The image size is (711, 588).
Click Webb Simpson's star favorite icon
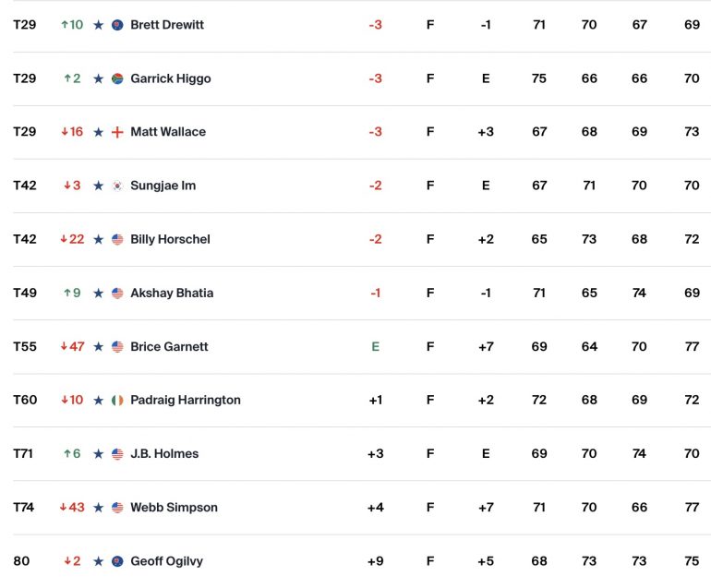pos(99,508)
